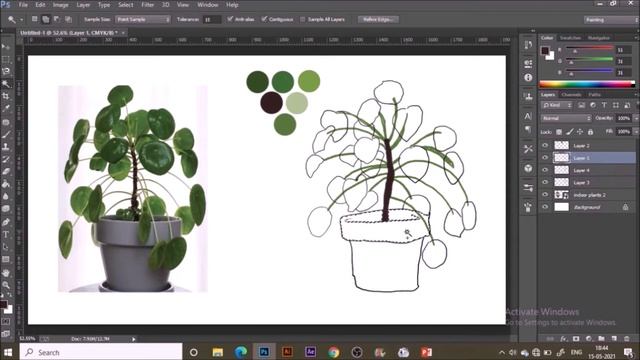This screenshot has height=360, width=640.
Task: Open Illustrator from the taskbar
Action: (287, 352)
